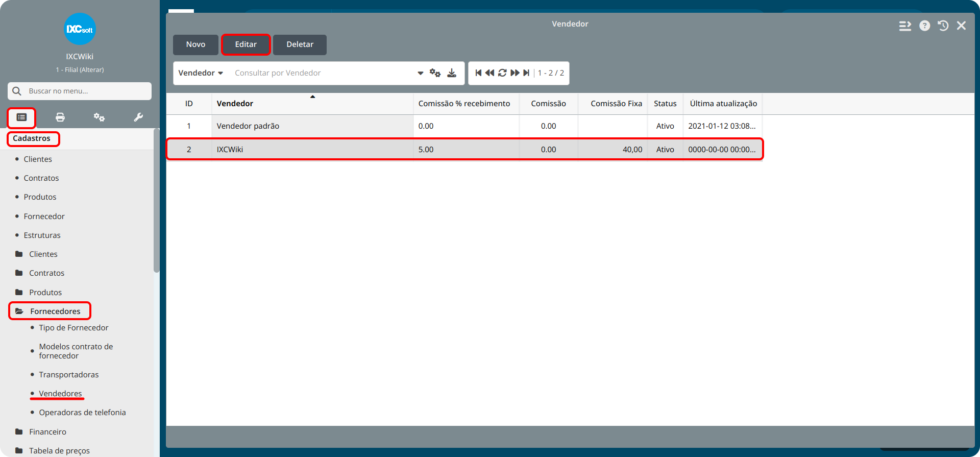The width and height of the screenshot is (980, 457).
Task: Open the help question mark icon
Action: click(x=925, y=26)
